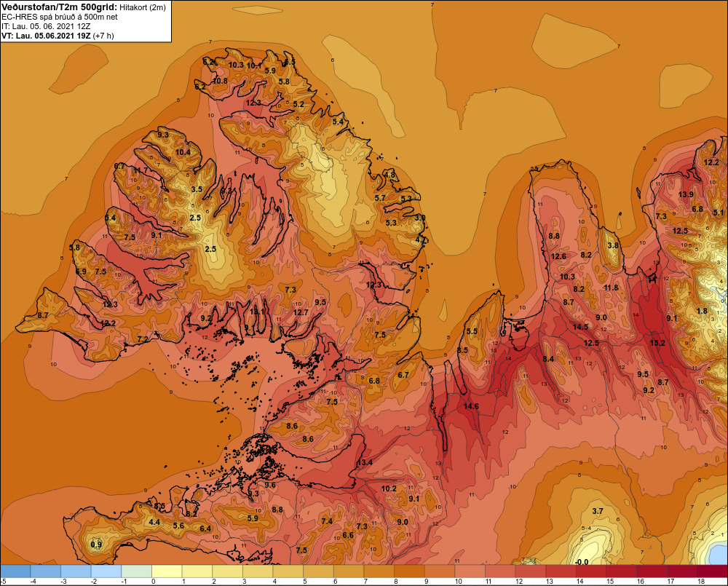
Task: Click the temperature value 13.4
Action: point(365,462)
